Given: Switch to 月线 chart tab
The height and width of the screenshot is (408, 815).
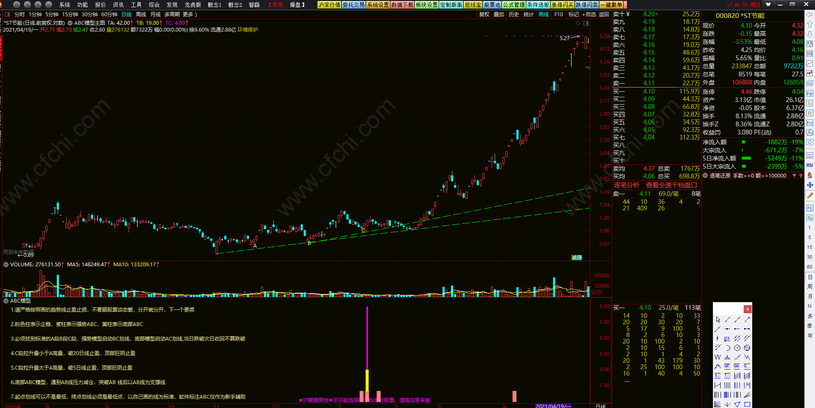Looking at the screenshot, I should (155, 15).
